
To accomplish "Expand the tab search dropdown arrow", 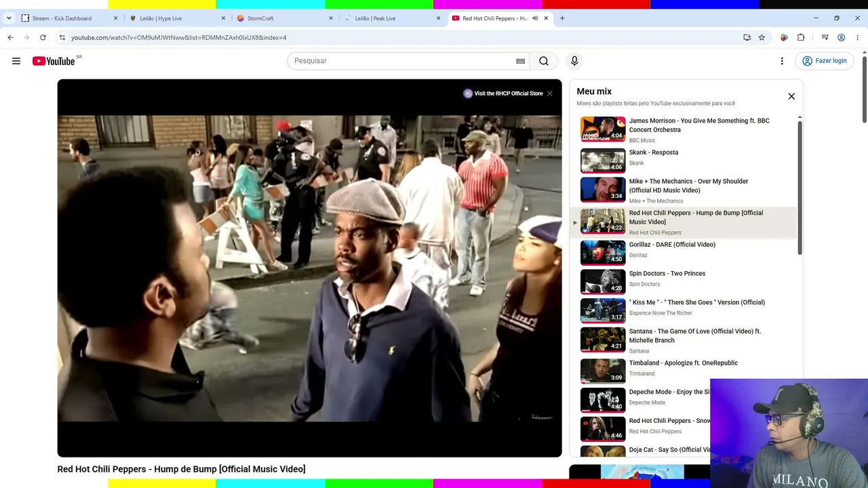I will [x=9, y=18].
